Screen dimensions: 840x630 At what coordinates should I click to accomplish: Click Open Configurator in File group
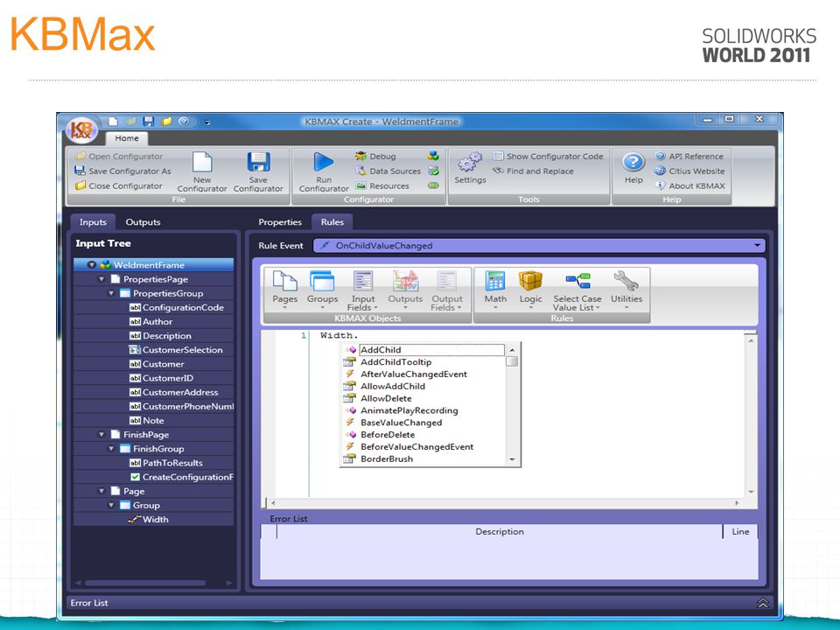click(x=118, y=157)
